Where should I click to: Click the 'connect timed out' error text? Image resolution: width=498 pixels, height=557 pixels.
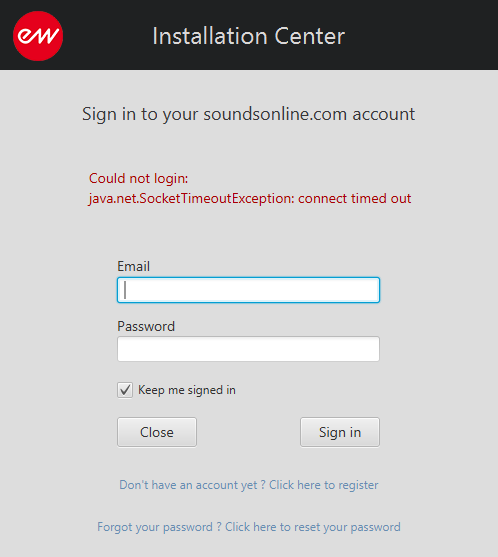(x=354, y=199)
